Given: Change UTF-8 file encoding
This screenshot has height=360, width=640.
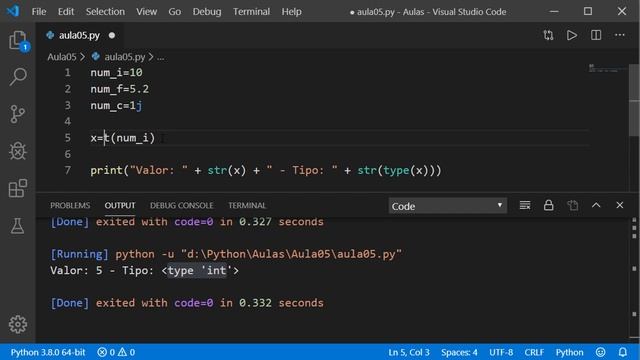Looking at the screenshot, I should click(x=501, y=352).
